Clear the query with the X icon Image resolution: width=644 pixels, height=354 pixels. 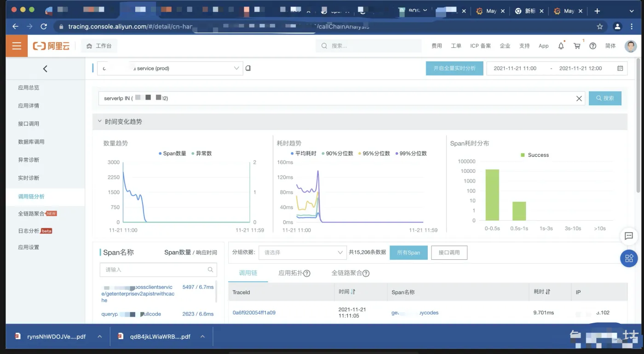tap(579, 98)
